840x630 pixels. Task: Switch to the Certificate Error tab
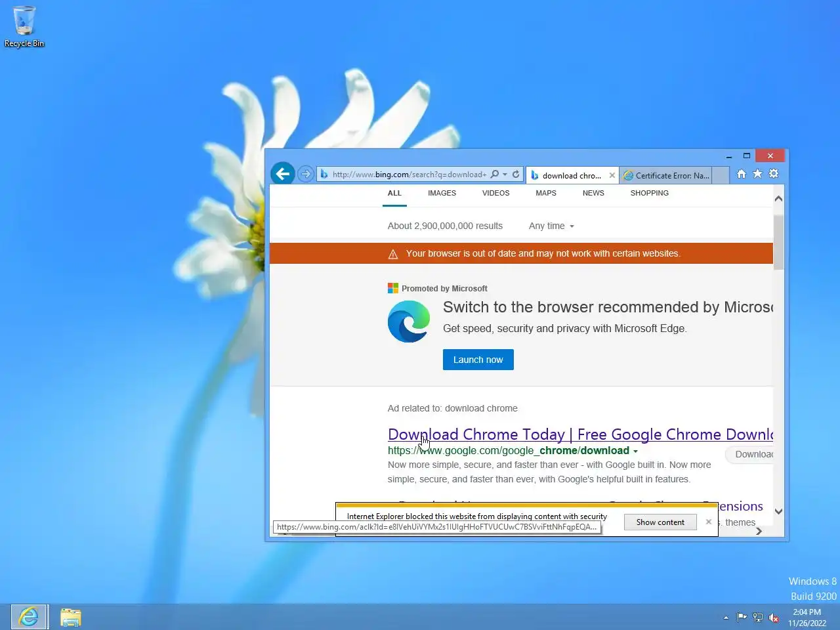pyautogui.click(x=665, y=175)
